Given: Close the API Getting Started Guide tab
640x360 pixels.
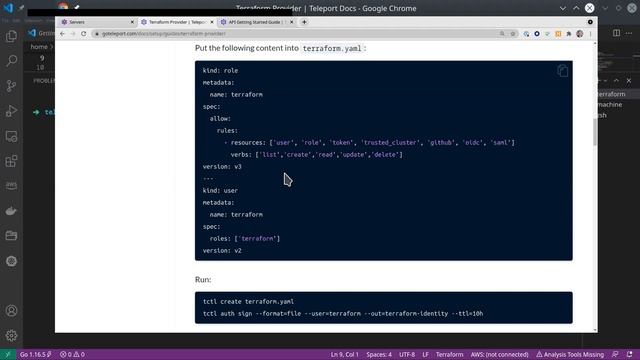Looking at the screenshot, I should point(291,22).
